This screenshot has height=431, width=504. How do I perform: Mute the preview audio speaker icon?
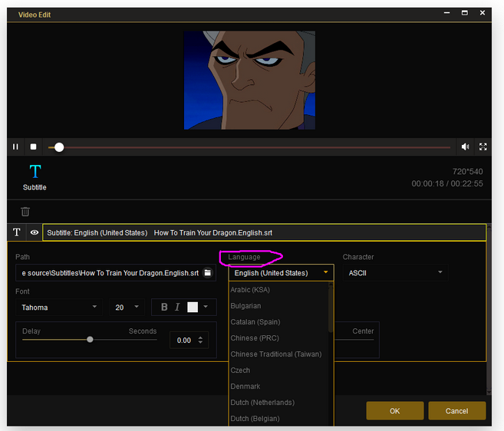coord(465,147)
